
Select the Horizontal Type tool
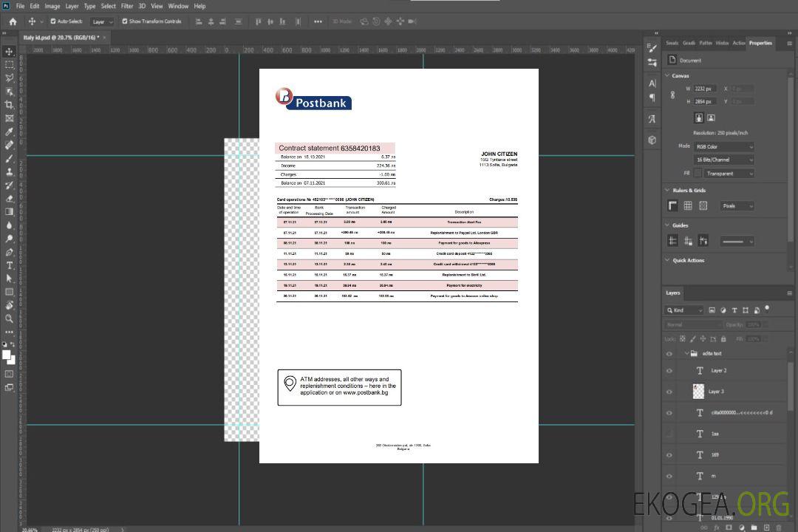coord(9,265)
